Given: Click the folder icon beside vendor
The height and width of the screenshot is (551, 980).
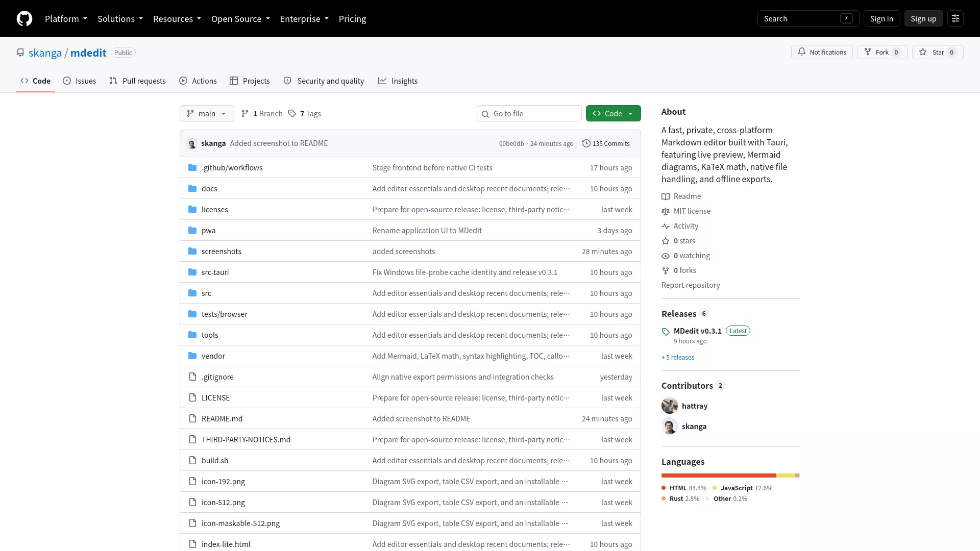Looking at the screenshot, I should [x=192, y=356].
